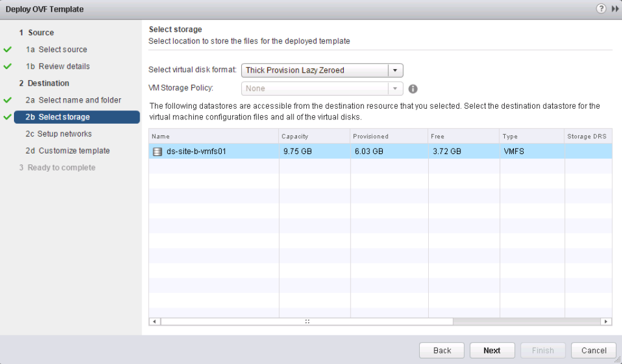Click the double-arrow icon in the title bar
Image resolution: width=622 pixels, height=364 pixels.
[x=615, y=9]
